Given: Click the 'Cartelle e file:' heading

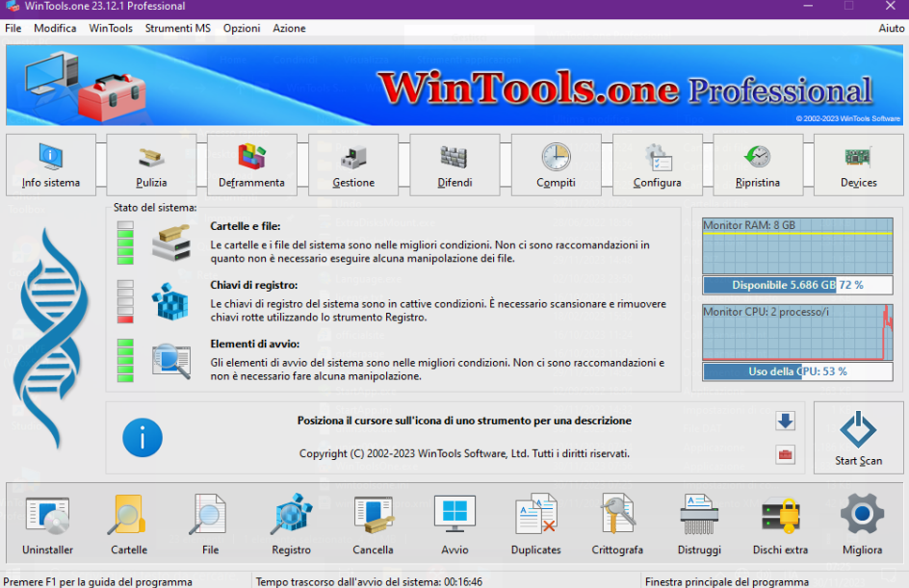Looking at the screenshot, I should pyautogui.click(x=246, y=226).
